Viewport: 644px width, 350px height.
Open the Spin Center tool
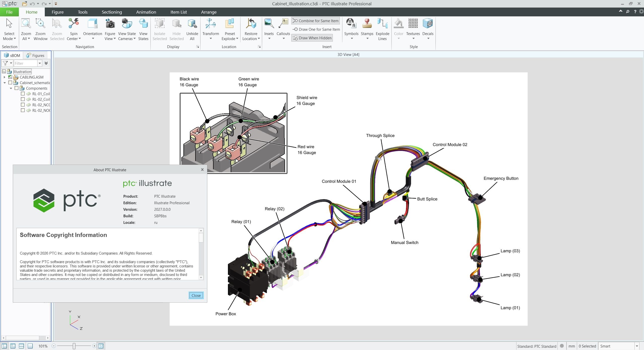tap(74, 29)
